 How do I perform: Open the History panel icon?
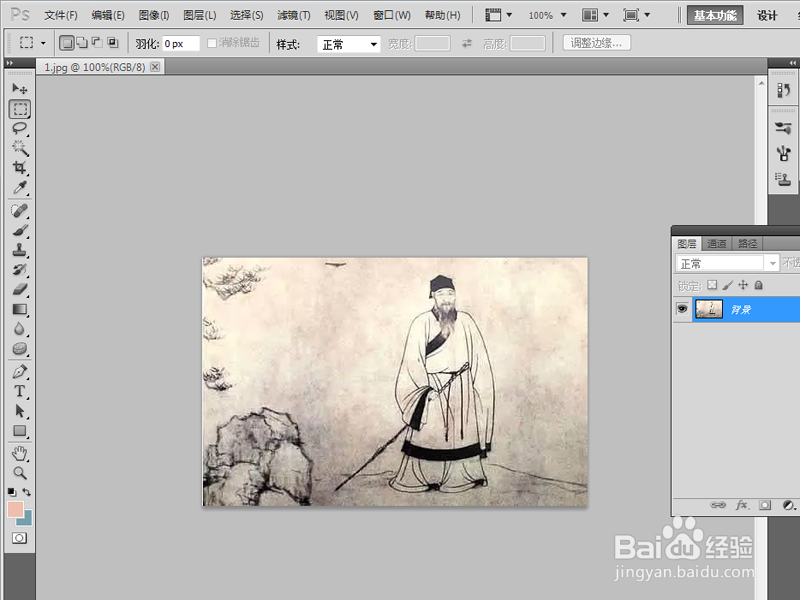[783, 90]
